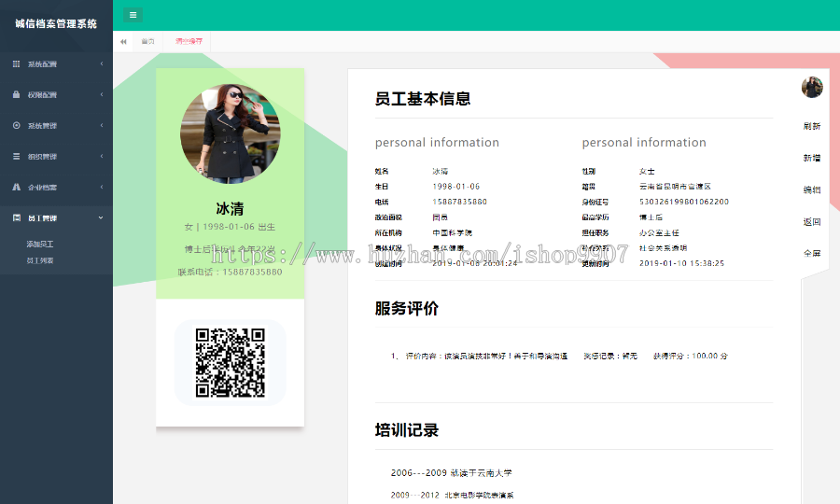Click the road icon beside 企业档案
This screenshot has width=840, height=504.
[16, 187]
